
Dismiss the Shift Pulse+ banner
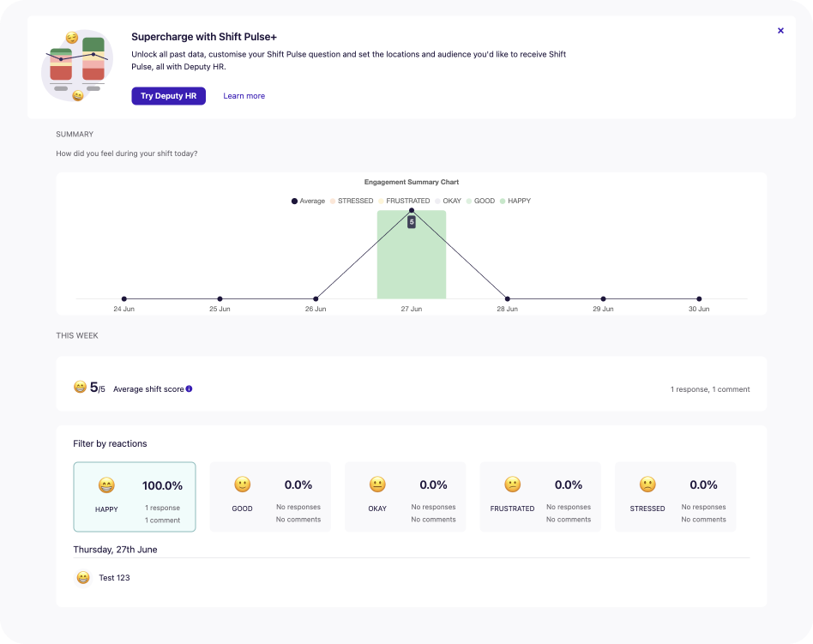click(780, 30)
